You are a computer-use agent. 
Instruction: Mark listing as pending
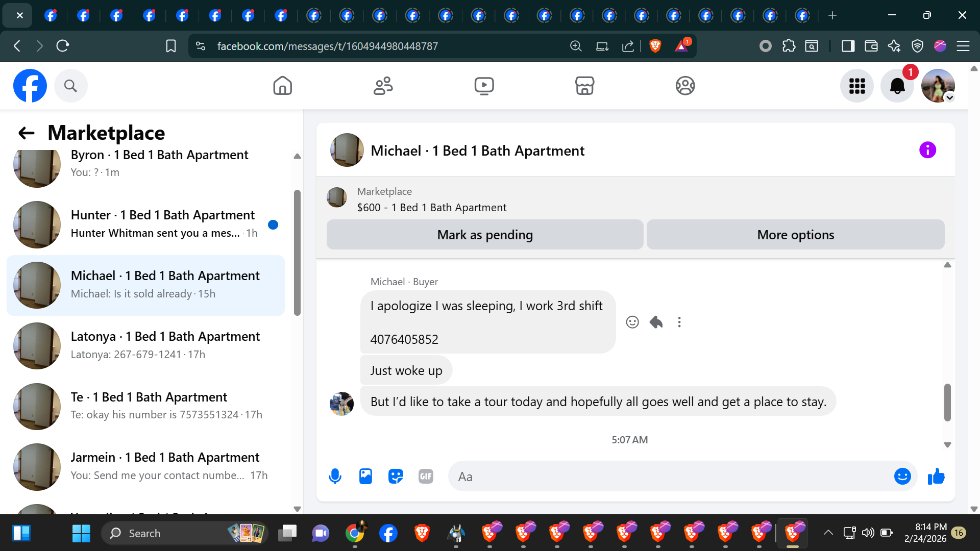[x=484, y=235]
